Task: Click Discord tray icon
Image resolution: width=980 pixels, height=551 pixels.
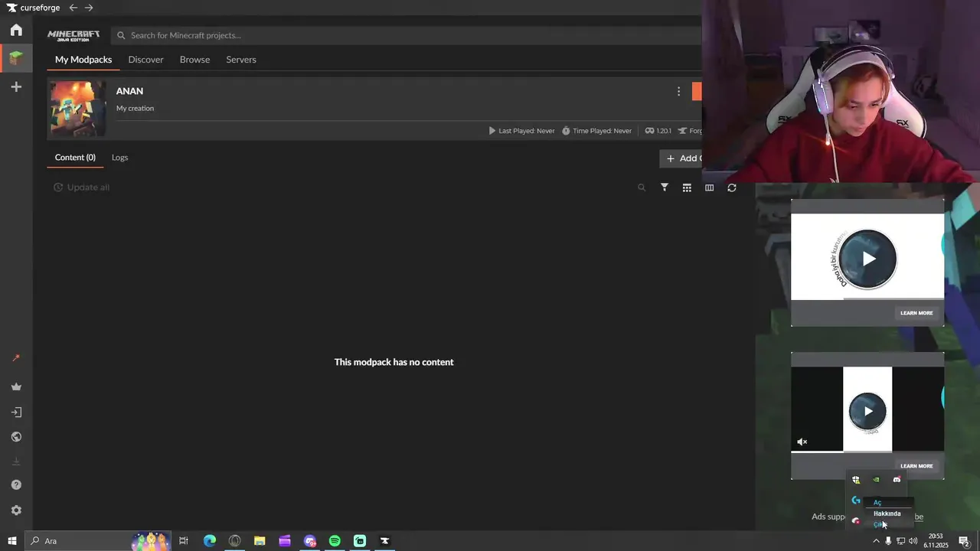Action: coord(897,481)
